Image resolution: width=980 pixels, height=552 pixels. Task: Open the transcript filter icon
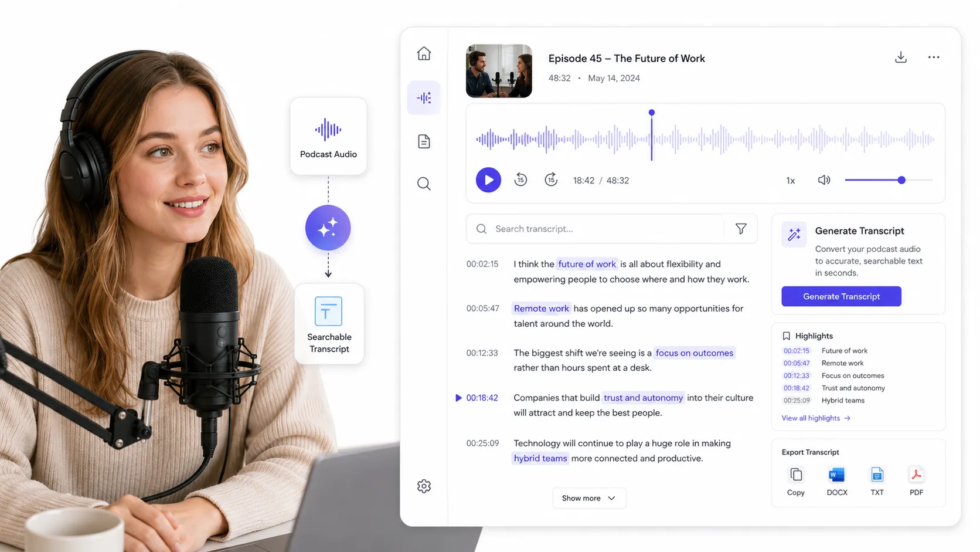pyautogui.click(x=741, y=229)
